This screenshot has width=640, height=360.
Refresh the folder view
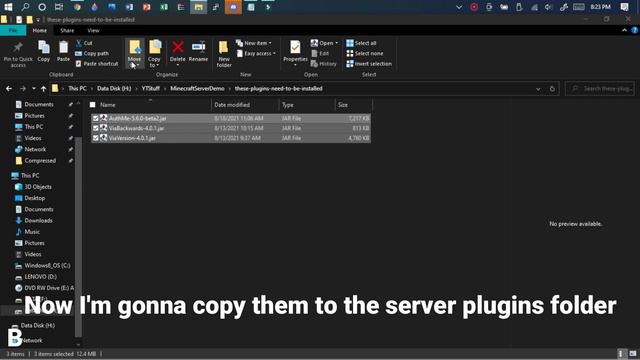[x=552, y=89]
